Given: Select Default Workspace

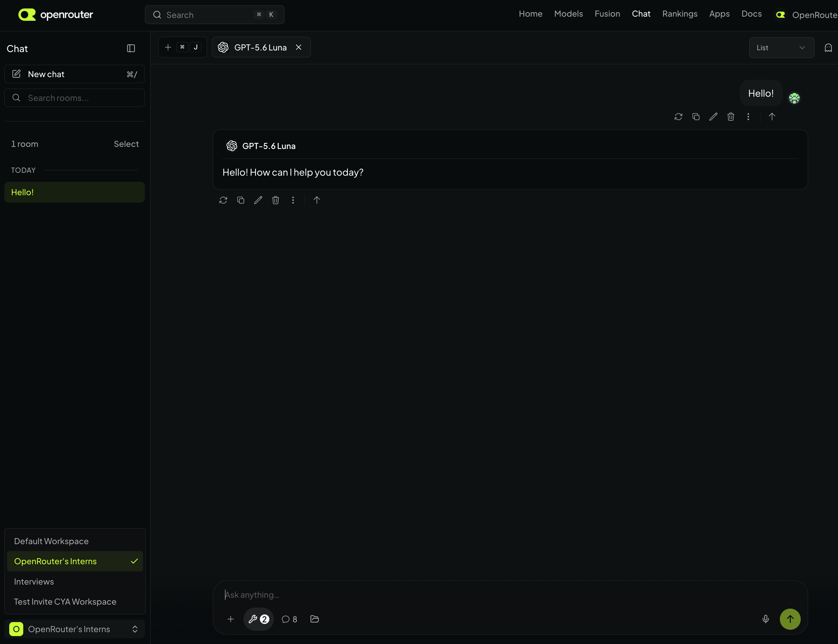Looking at the screenshot, I should (x=75, y=541).
